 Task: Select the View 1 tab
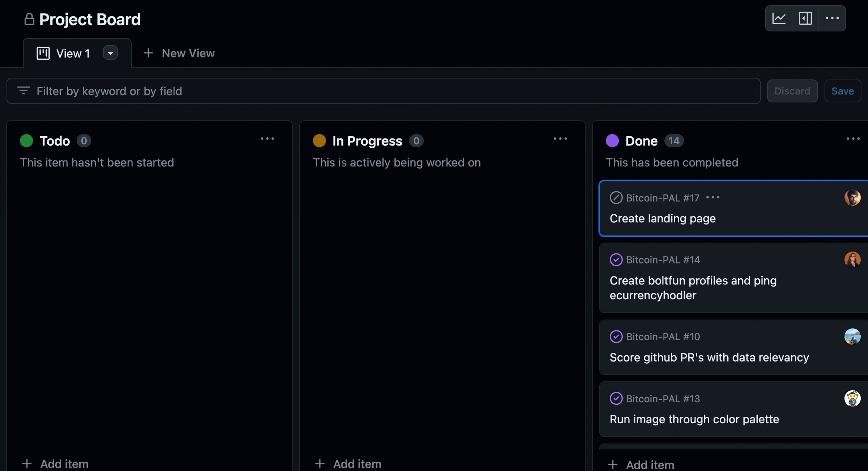point(72,53)
